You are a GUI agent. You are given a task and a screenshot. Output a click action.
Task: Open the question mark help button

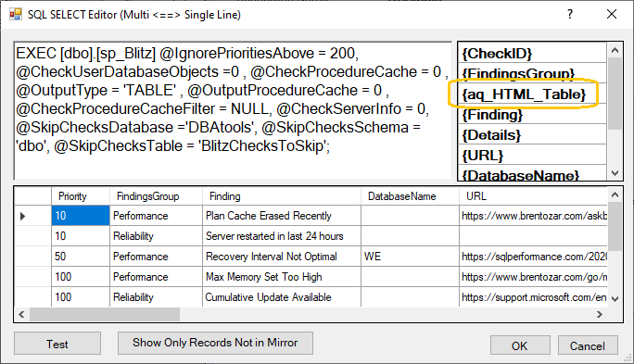[x=570, y=14]
